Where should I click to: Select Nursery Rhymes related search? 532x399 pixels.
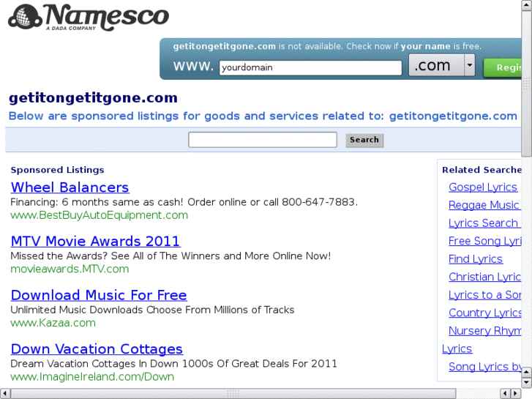point(485,331)
